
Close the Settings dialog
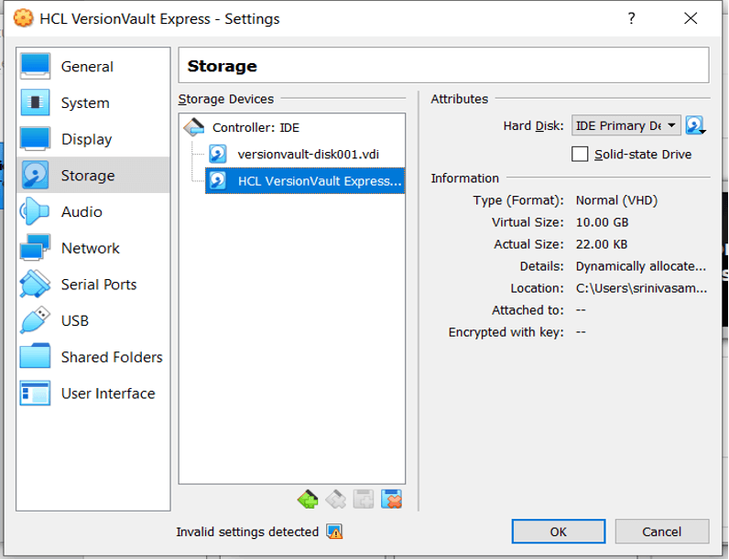tap(691, 18)
